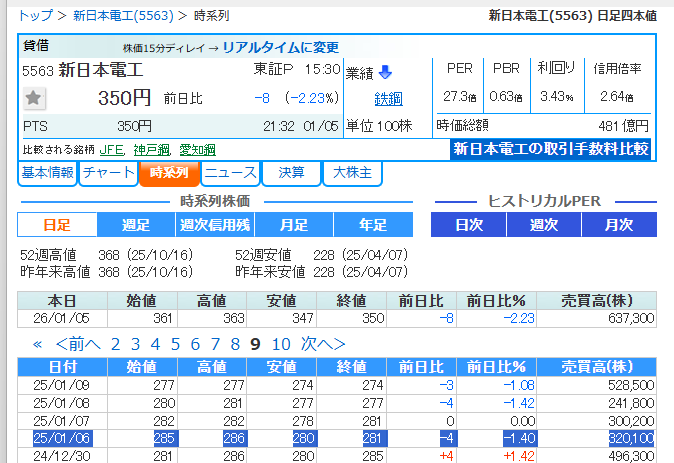Select 月足 monthly price view
674x463 pixels.
point(294,225)
